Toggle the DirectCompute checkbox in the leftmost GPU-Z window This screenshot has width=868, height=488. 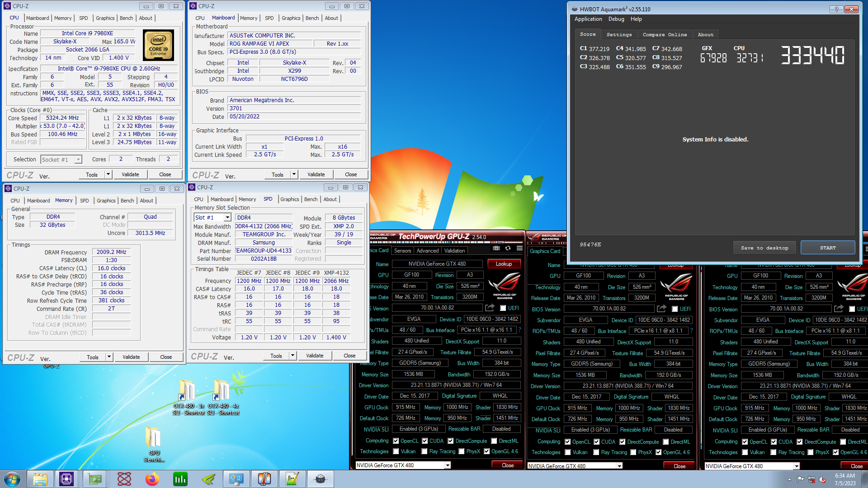point(451,441)
